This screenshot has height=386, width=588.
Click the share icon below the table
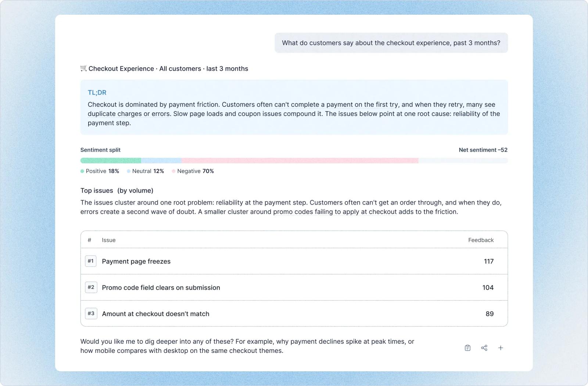coord(484,348)
